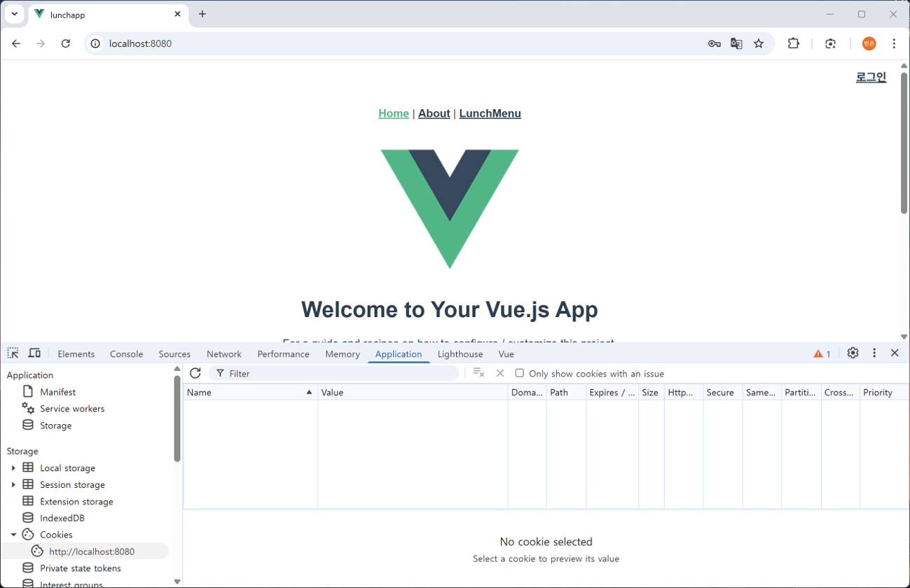
Task: Select Service workers in sidebar
Action: click(72, 409)
